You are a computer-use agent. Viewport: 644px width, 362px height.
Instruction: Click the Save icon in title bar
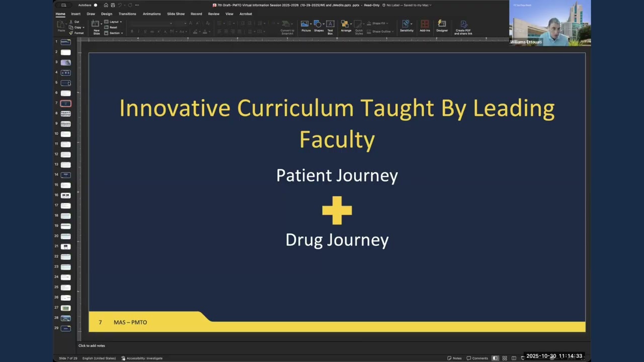(113, 5)
